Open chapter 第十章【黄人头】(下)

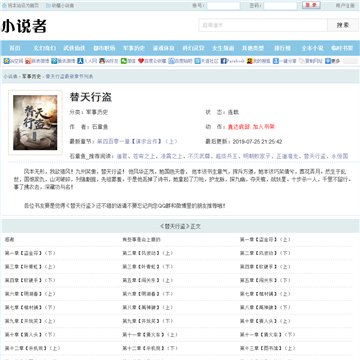[x=30, y=335]
